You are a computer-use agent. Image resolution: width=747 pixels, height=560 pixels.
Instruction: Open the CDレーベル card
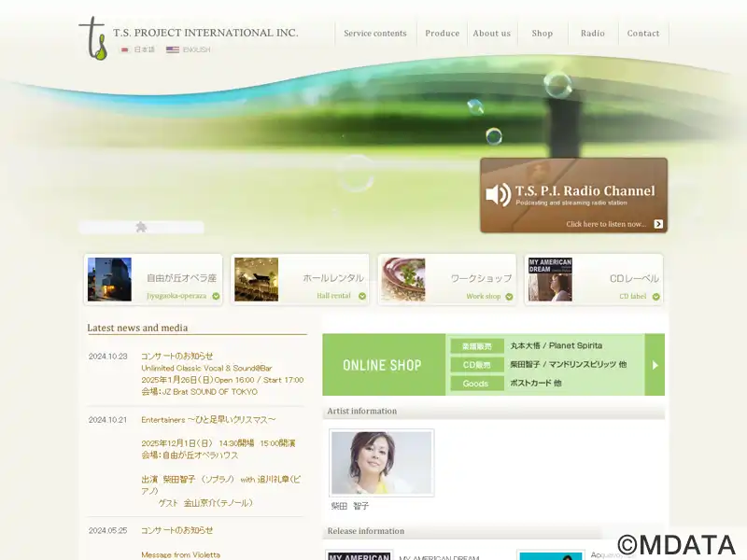[x=594, y=279]
